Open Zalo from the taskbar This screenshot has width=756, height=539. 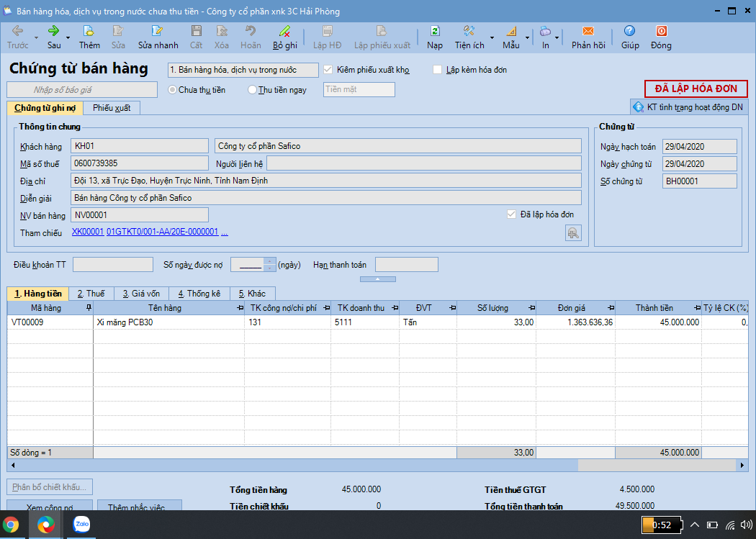(x=81, y=525)
